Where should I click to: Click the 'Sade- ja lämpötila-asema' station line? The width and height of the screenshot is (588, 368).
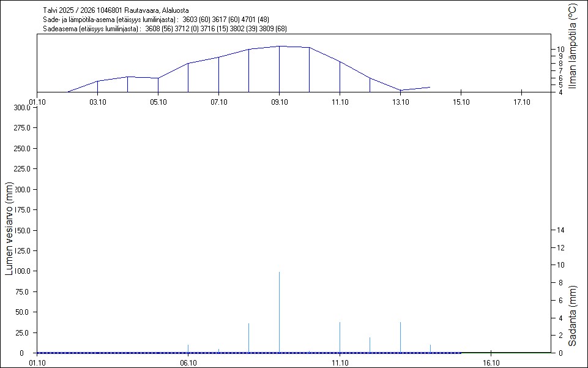(x=156, y=20)
